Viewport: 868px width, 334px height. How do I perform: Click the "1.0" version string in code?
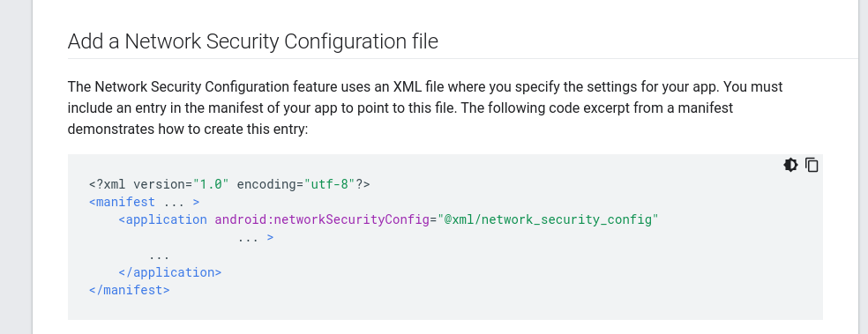click(211, 184)
